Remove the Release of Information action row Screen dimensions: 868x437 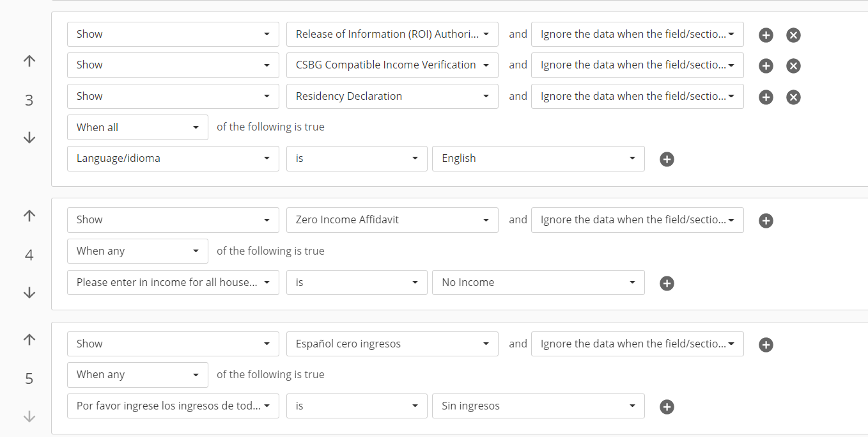(793, 35)
